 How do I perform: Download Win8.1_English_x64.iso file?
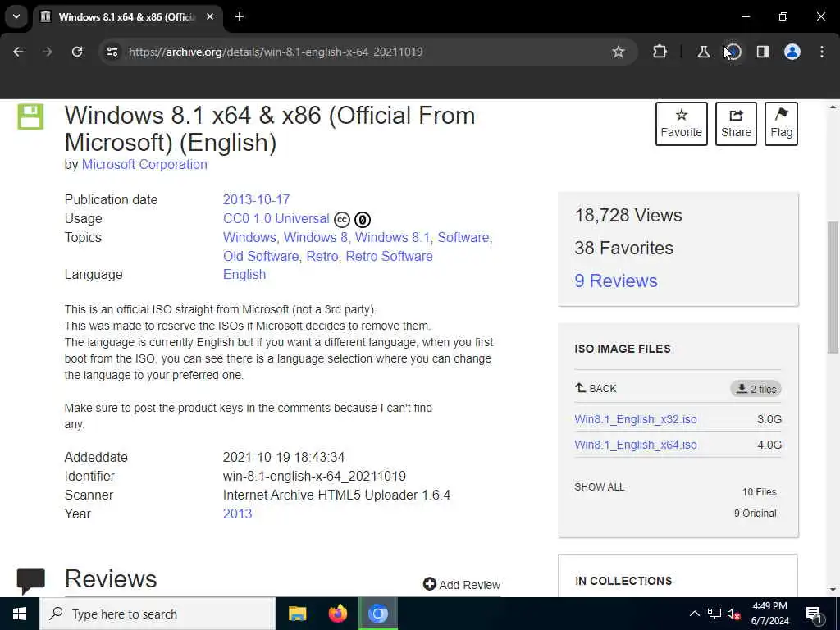pyautogui.click(x=636, y=445)
